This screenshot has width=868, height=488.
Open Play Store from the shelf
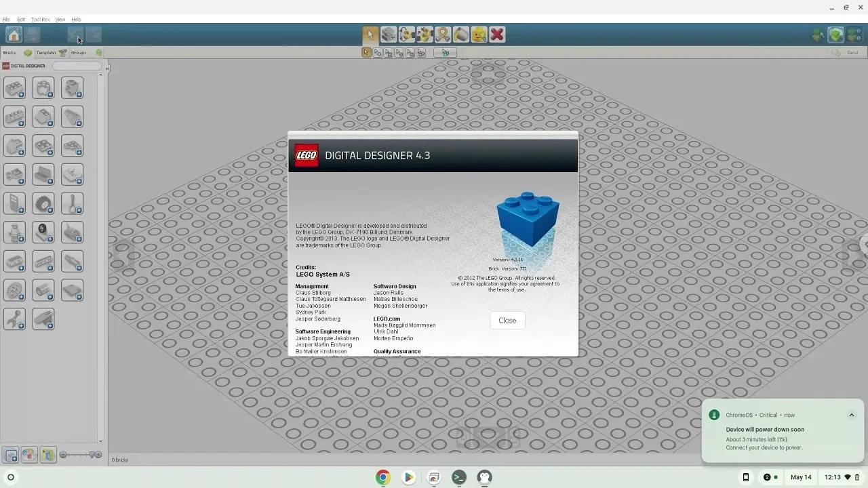pos(408,477)
